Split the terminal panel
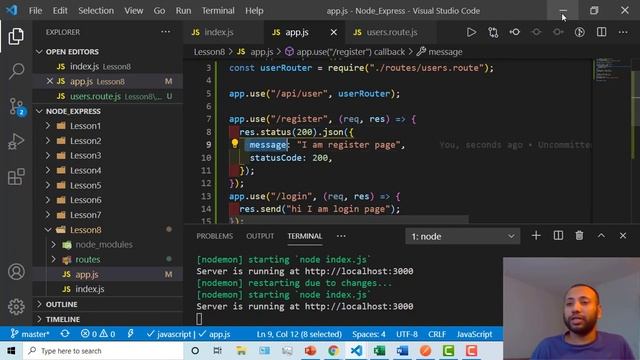The height and width of the screenshot is (360, 640). [558, 236]
